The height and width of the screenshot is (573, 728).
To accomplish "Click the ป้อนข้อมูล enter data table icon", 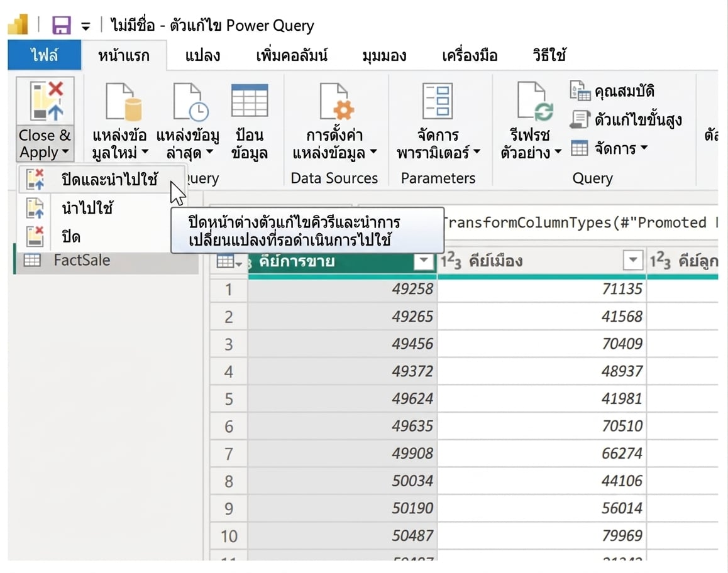I will click(x=250, y=101).
